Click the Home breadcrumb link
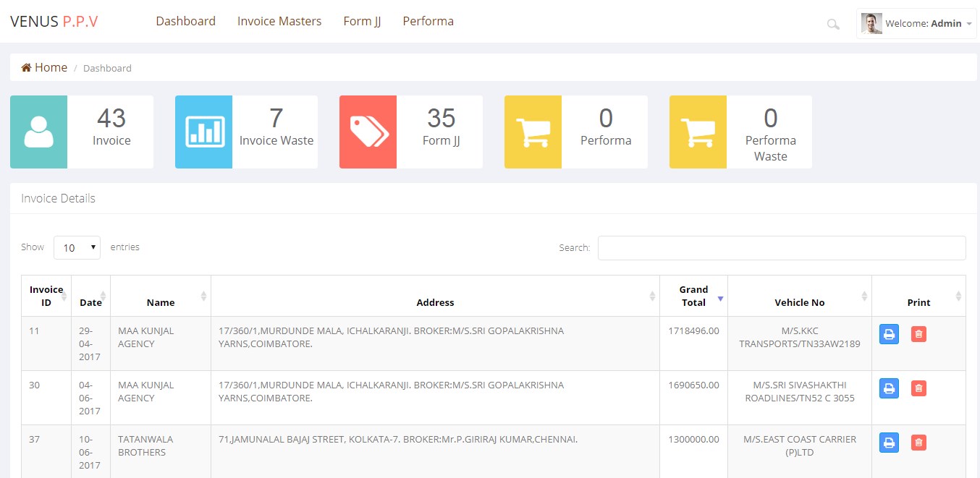Screen dimensions: 980x478 (x=45, y=68)
